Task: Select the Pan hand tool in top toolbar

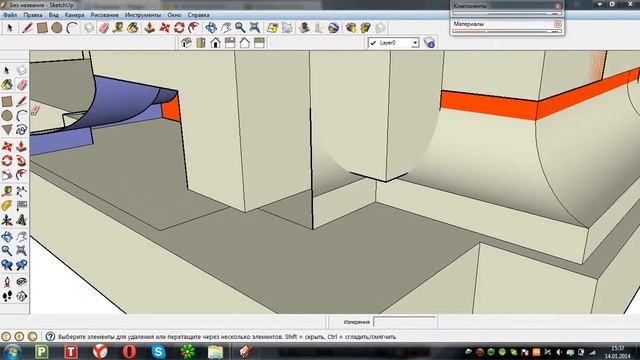Action: (x=226, y=28)
